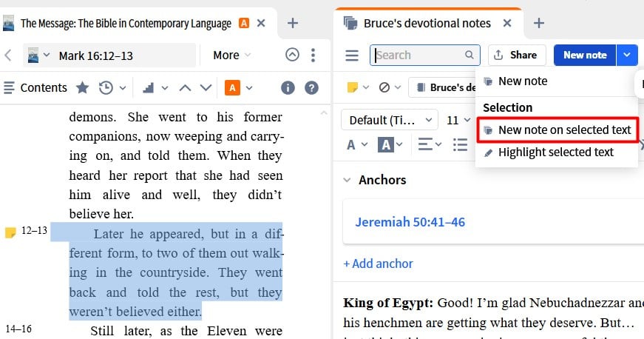644x339 pixels.
Task: Click bulleted list icon
Action: point(460,144)
